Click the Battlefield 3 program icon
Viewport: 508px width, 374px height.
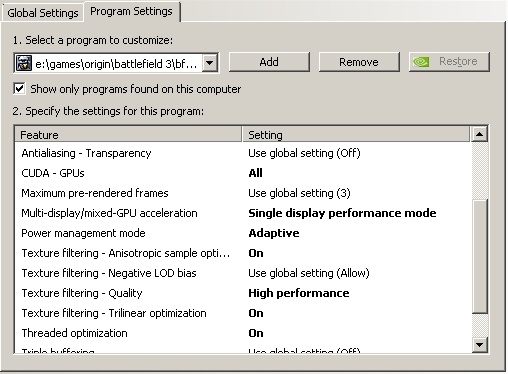coord(24,63)
